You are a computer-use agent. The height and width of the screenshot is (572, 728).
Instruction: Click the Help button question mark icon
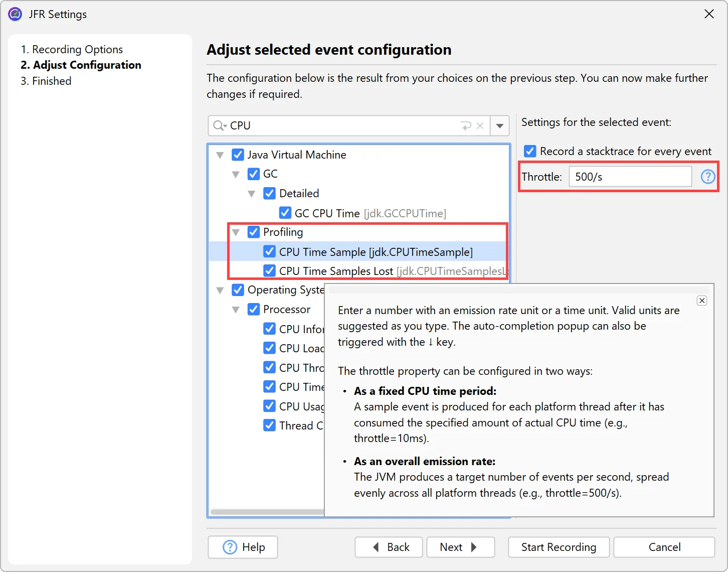[230, 547]
